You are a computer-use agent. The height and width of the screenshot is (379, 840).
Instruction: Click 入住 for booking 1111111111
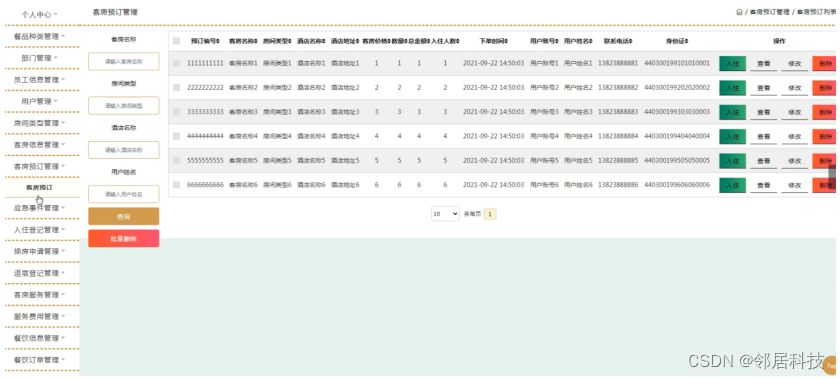[x=732, y=63]
